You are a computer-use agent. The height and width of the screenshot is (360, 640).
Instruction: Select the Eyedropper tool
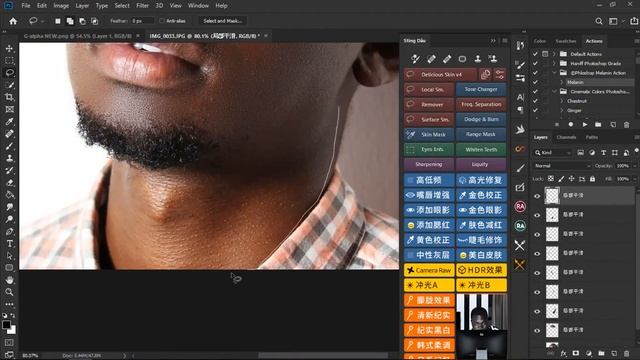tap(9, 122)
